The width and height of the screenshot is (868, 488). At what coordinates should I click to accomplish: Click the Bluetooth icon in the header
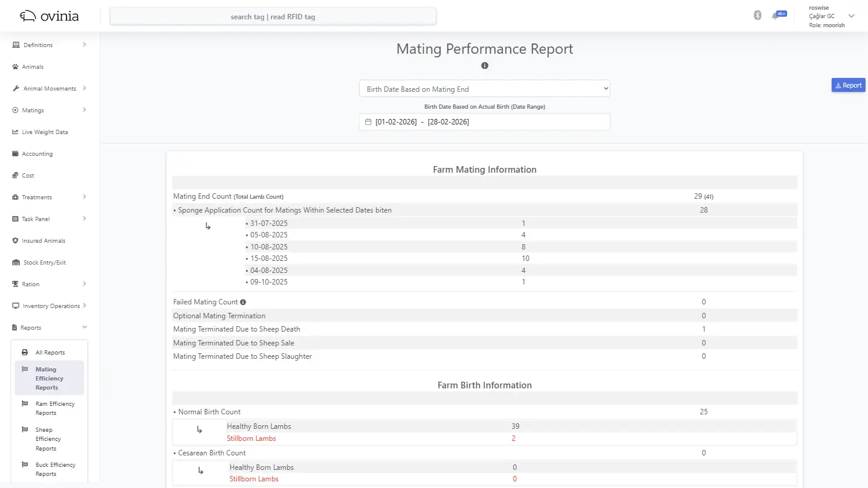(x=757, y=14)
